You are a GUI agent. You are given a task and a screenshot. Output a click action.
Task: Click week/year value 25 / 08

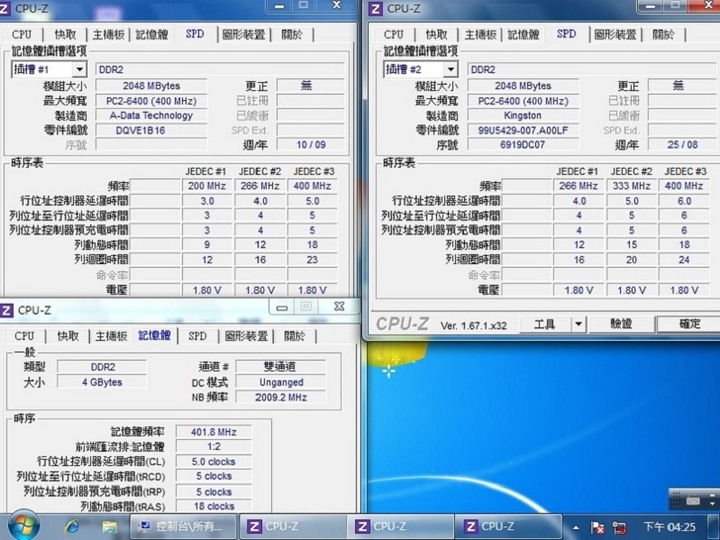tap(682, 145)
